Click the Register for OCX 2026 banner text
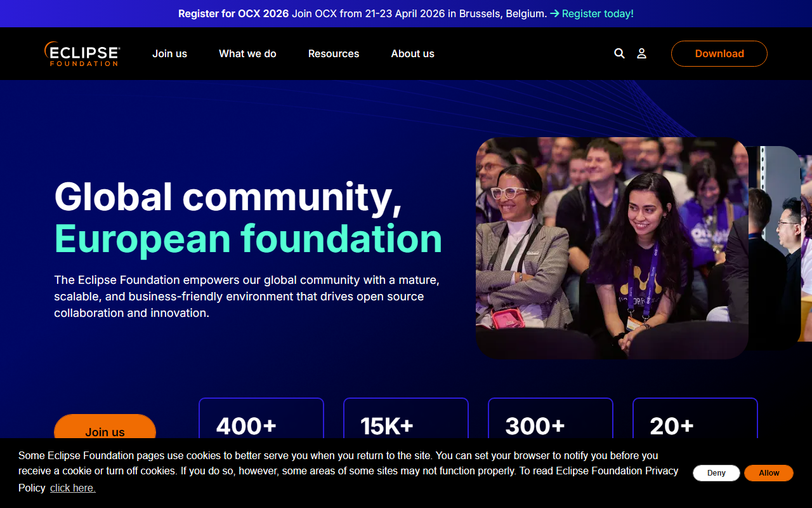The width and height of the screenshot is (812, 508). 233,13
